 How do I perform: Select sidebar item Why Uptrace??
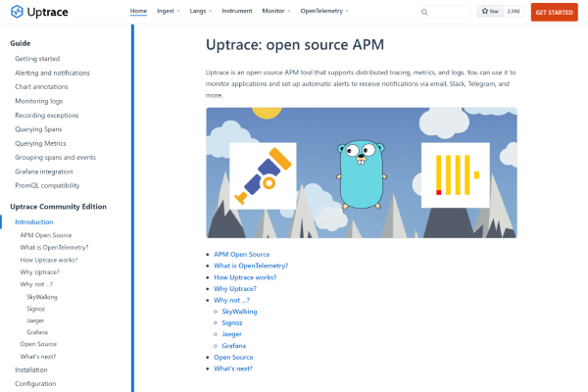click(40, 272)
